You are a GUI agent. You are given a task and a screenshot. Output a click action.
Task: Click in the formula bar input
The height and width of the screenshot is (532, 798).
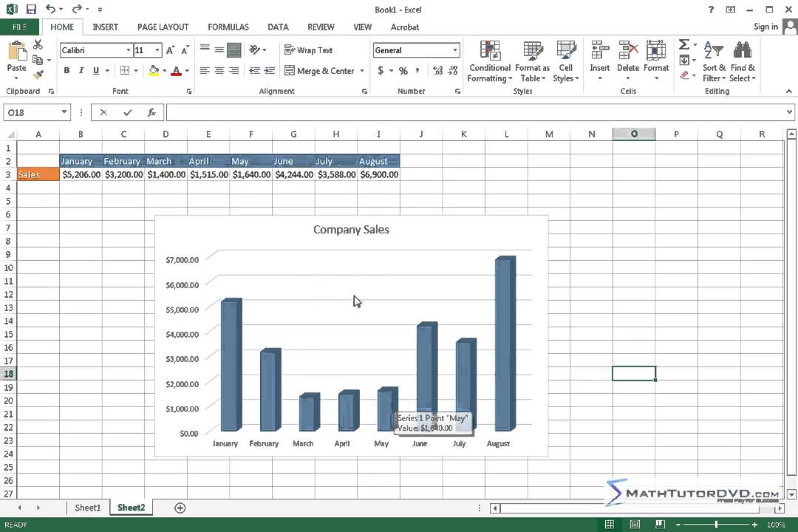click(476, 112)
